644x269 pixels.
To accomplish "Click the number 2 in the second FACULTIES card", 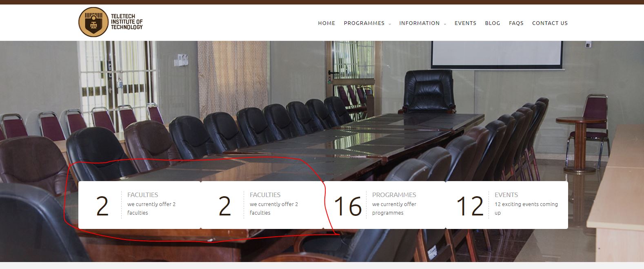I will 224,206.
